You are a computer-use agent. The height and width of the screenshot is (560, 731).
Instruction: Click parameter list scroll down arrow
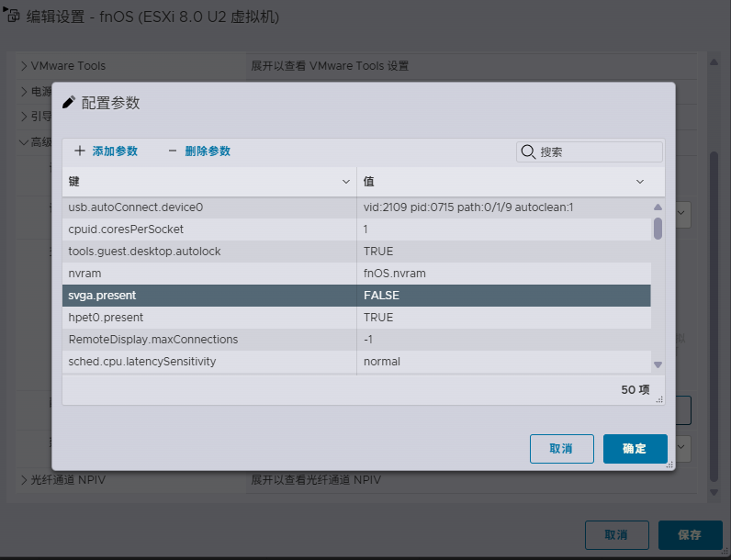(x=658, y=364)
